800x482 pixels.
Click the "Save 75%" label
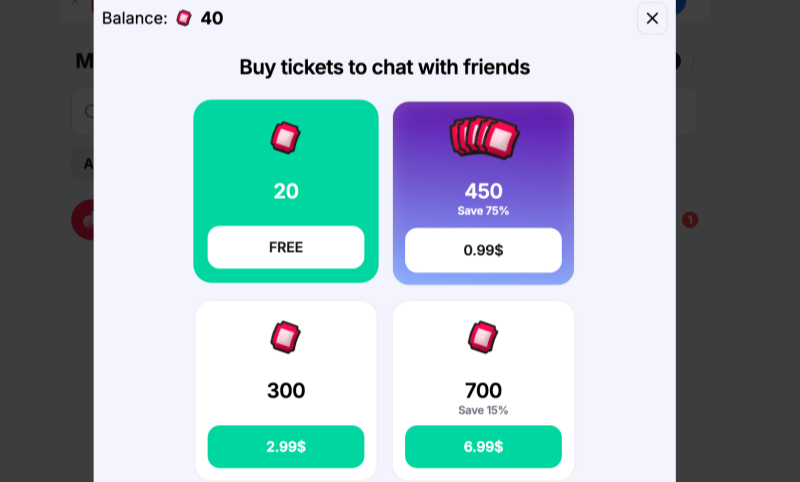tap(483, 211)
